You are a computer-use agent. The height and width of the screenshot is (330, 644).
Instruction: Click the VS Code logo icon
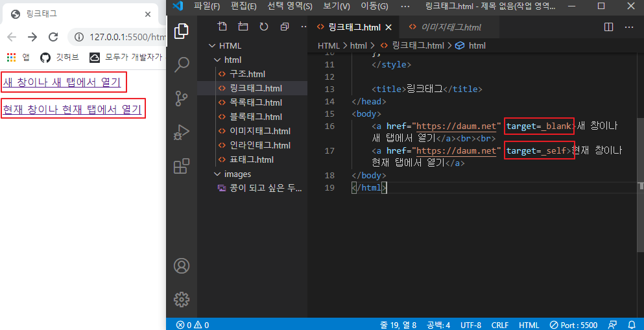pos(178,6)
